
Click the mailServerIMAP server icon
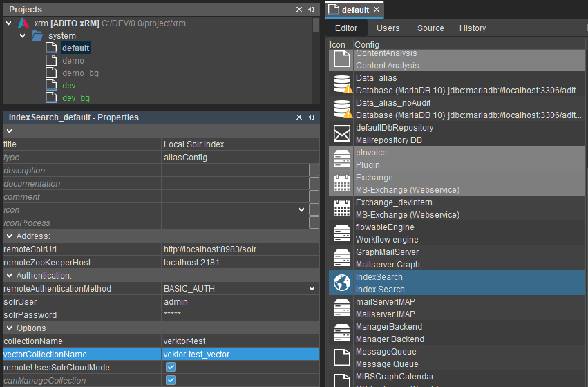coord(341,308)
